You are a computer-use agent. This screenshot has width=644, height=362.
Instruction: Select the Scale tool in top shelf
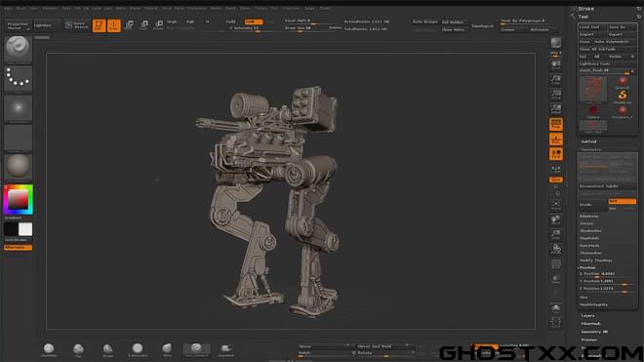143,25
